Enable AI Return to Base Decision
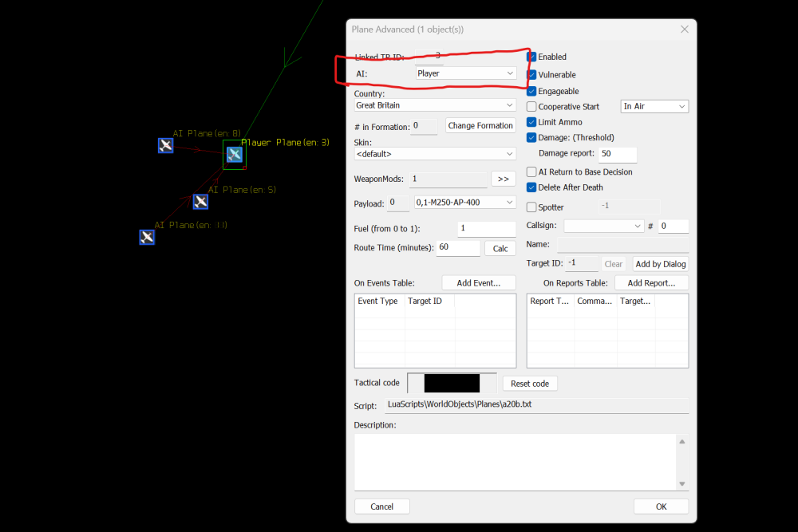 [x=532, y=171]
